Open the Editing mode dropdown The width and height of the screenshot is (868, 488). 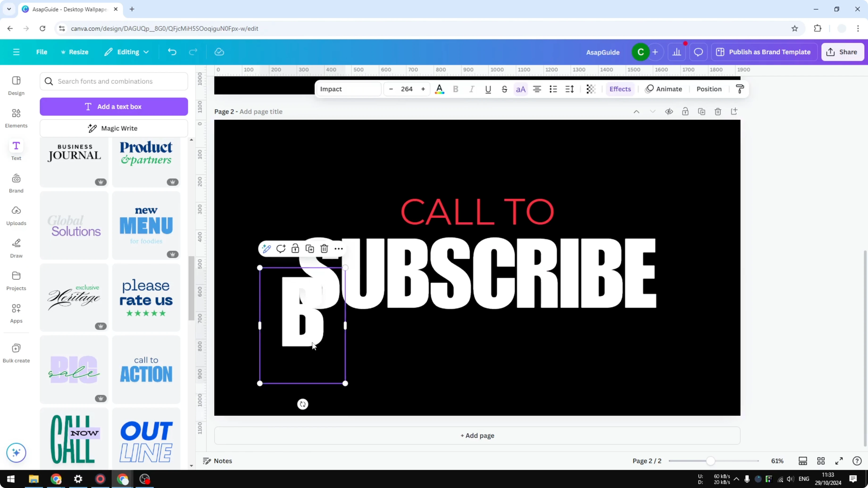(x=127, y=52)
